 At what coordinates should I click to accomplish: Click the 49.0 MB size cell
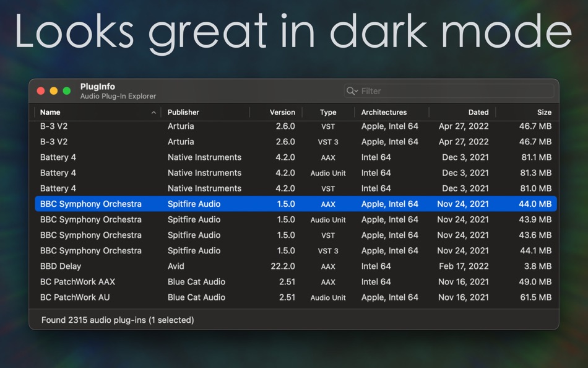[x=535, y=282]
